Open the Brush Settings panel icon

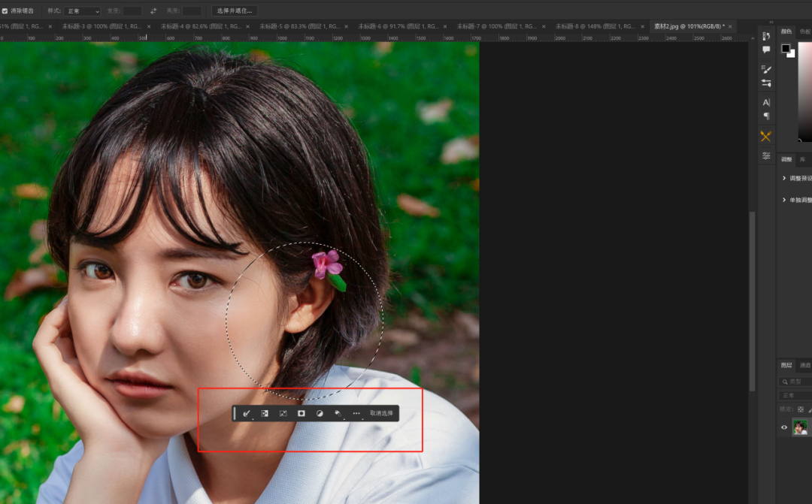pos(766,69)
